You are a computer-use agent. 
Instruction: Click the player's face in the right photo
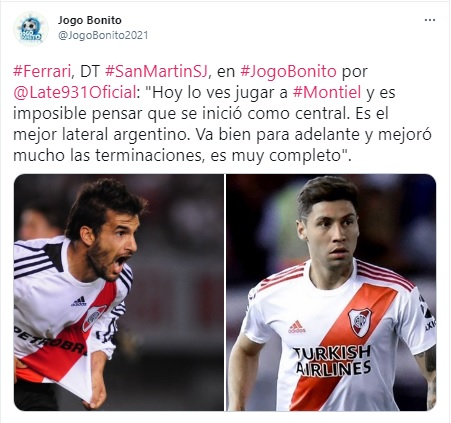pyautogui.click(x=330, y=233)
